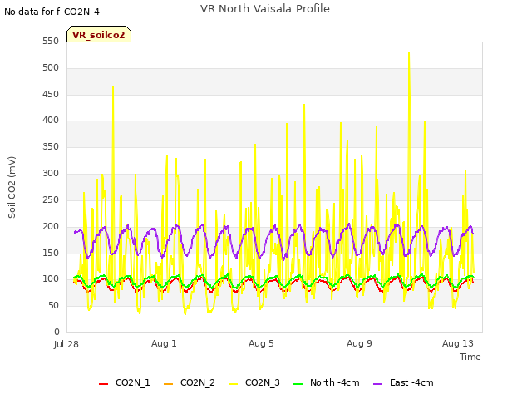This screenshot has width=532, height=399.
Task: Click the Aug 13 x-axis tick label
Action: point(458,343)
